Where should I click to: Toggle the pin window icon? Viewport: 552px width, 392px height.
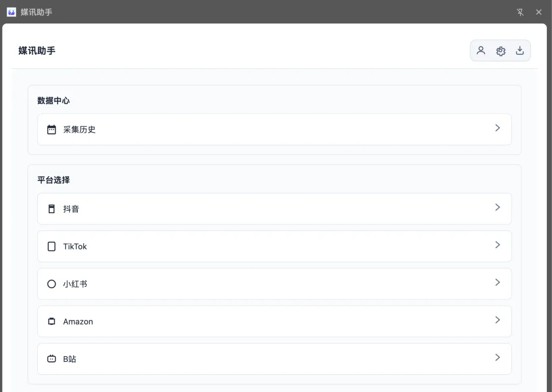pos(520,12)
